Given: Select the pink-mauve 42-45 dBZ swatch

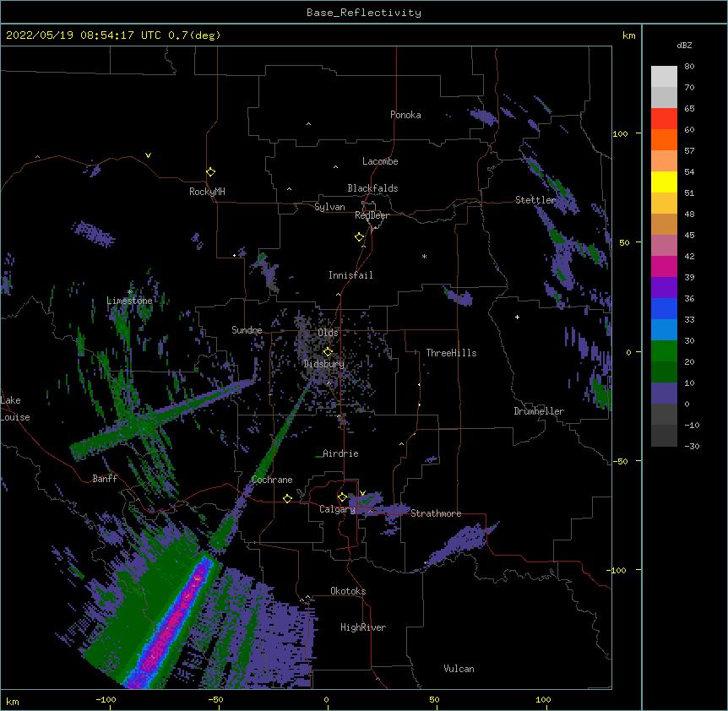Looking at the screenshot, I should point(664,245).
